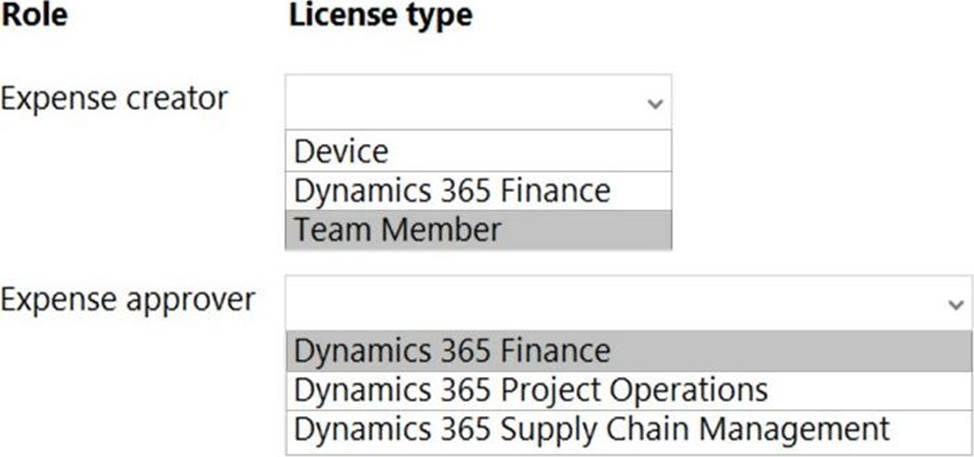
Task: Click the Expense creator role label
Action: tap(114, 98)
